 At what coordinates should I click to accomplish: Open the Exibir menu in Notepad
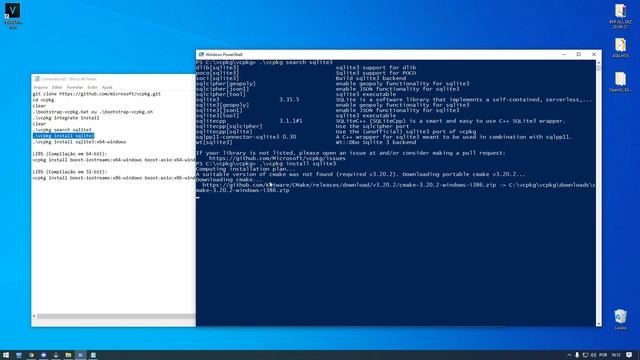pyautogui.click(x=92, y=87)
